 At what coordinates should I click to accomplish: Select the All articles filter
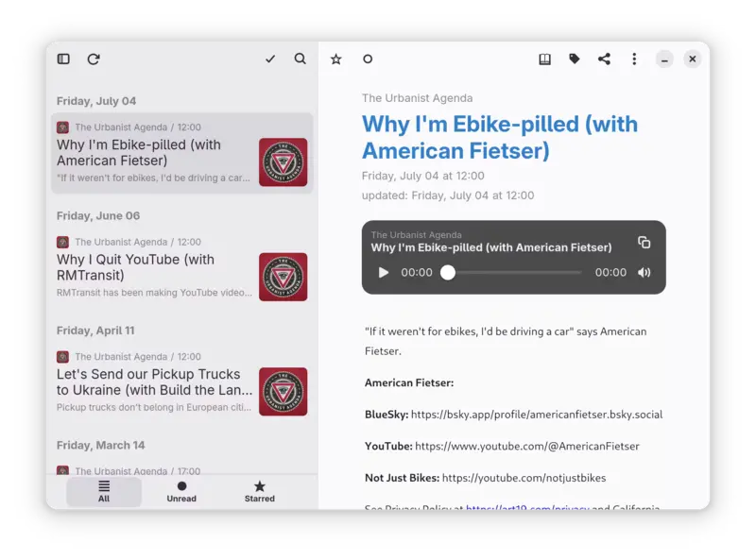click(104, 492)
